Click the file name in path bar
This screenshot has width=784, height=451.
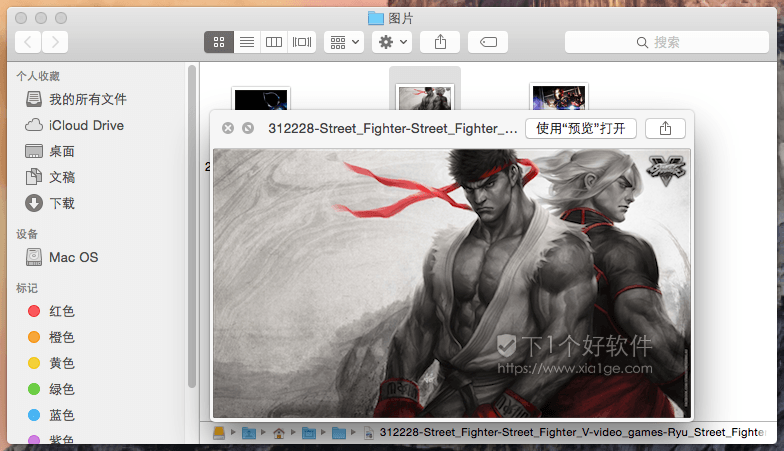click(572, 432)
